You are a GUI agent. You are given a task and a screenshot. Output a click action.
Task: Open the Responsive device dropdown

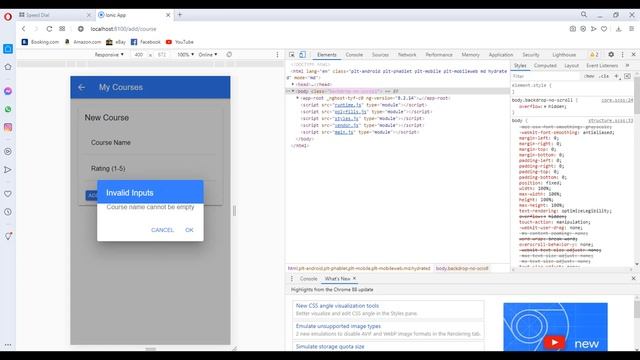pyautogui.click(x=109, y=55)
